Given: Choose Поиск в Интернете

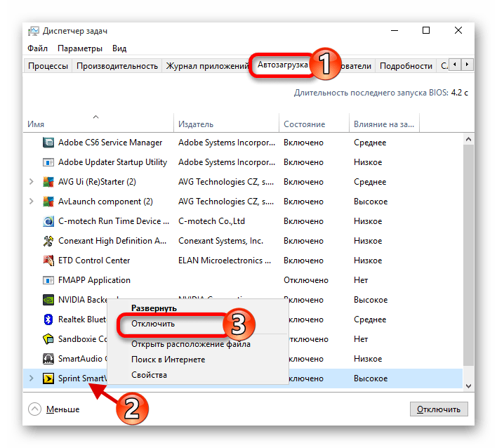Looking at the screenshot, I should [168, 360].
